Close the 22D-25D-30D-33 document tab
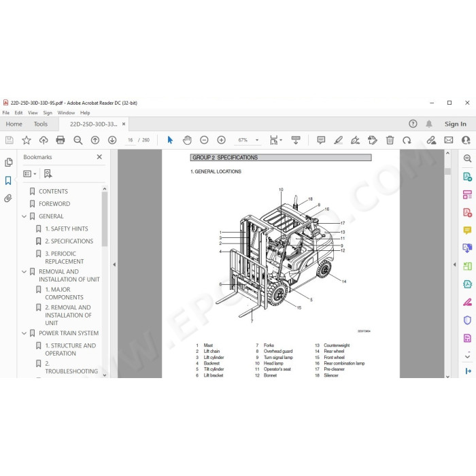Viewport: 476px width, 476px height. pyautogui.click(x=124, y=124)
